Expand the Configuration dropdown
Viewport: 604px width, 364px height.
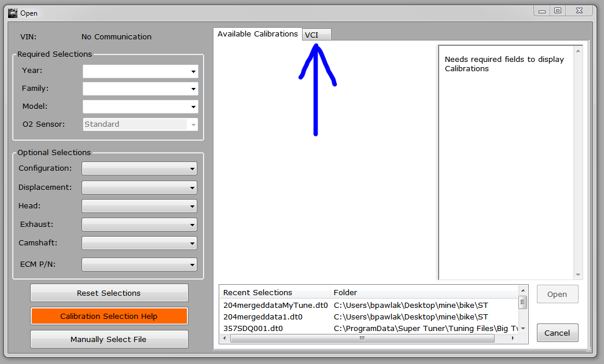139,169
